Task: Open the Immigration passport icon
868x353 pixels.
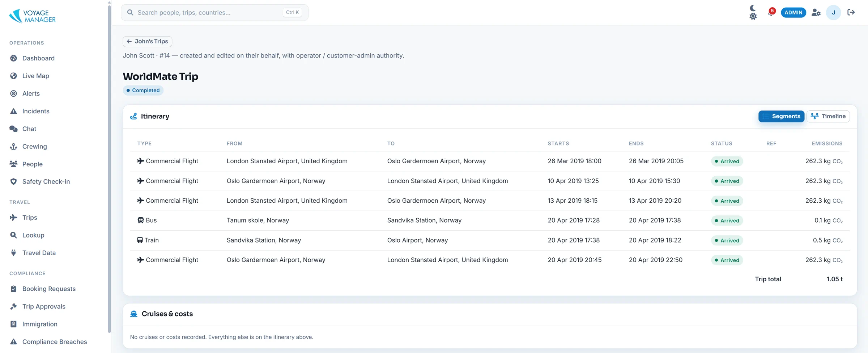Action: coord(13,324)
